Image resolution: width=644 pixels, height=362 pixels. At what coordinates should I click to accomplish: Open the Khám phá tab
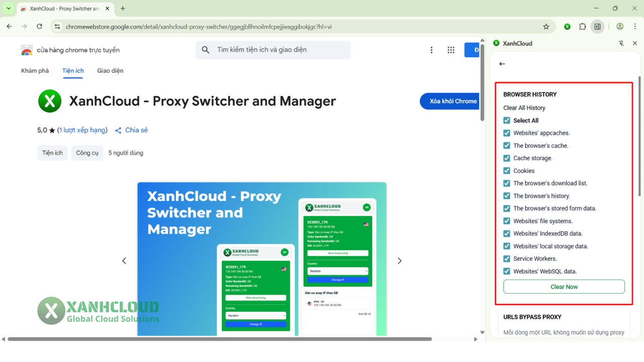click(35, 71)
